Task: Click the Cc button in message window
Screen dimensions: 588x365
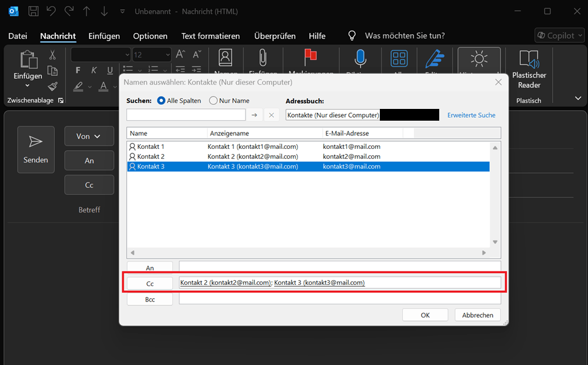Action: (89, 185)
